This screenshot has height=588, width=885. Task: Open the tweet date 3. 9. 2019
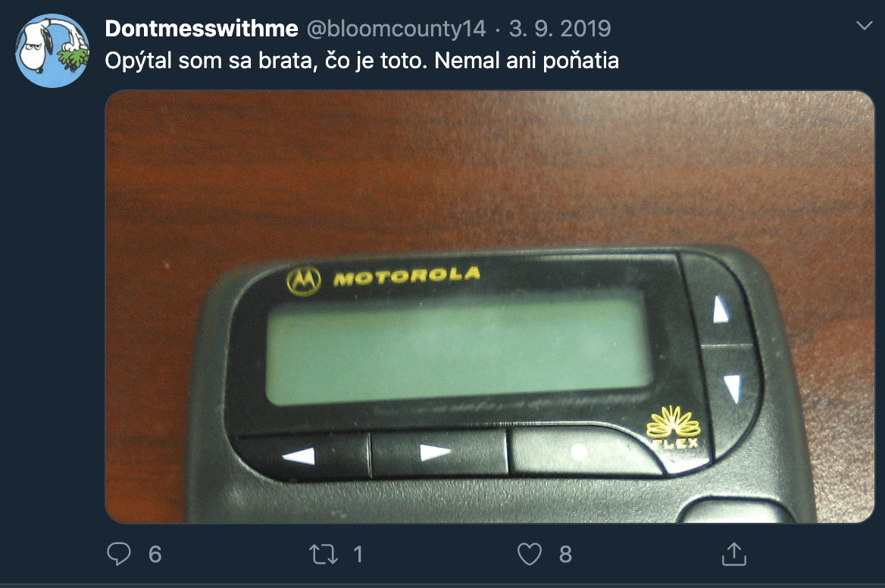click(560, 28)
